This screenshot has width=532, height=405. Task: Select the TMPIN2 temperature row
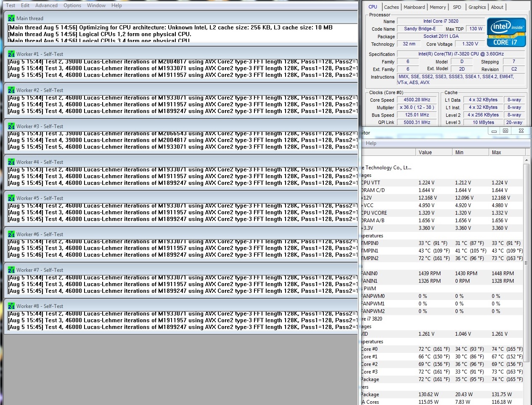(442, 258)
